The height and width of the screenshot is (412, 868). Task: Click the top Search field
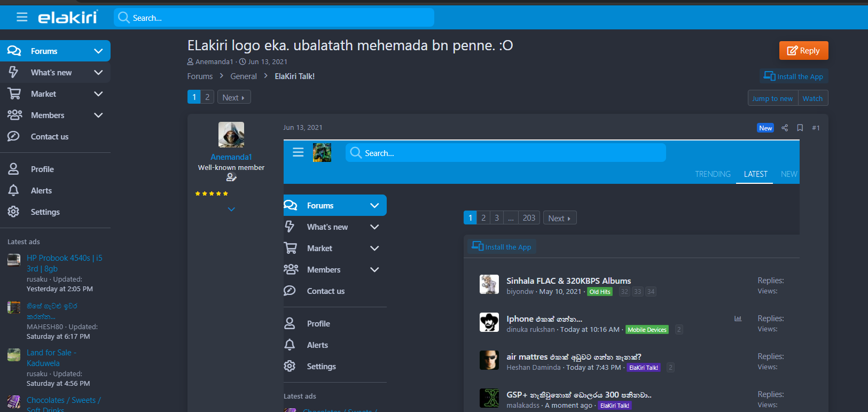[x=274, y=18]
